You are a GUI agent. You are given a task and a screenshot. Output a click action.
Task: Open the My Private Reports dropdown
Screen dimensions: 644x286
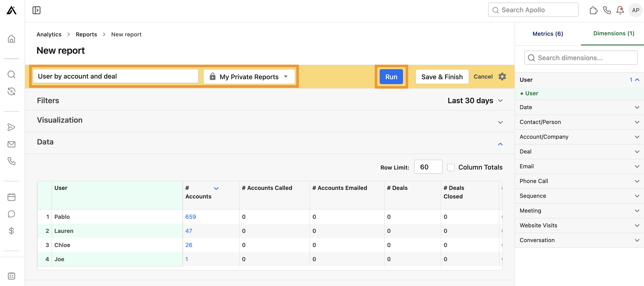[249, 77]
